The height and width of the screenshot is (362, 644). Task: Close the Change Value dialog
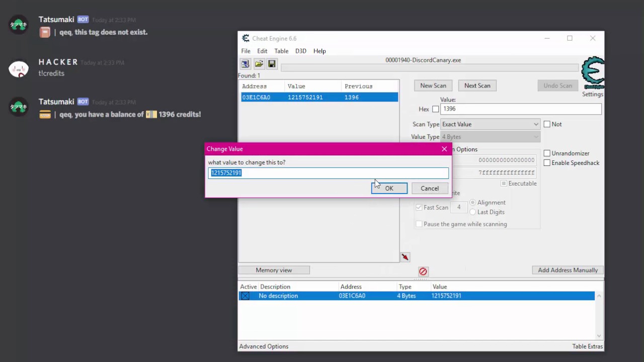(444, 149)
